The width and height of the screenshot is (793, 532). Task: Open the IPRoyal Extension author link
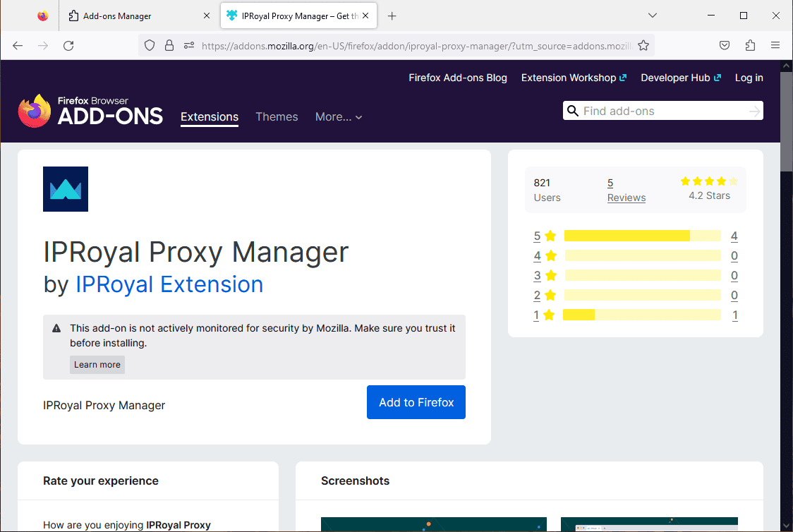pyautogui.click(x=169, y=285)
